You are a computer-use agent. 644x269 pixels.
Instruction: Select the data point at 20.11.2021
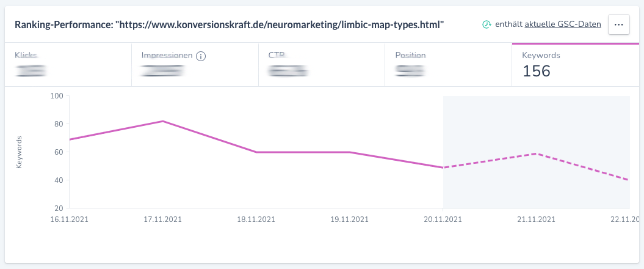tap(443, 168)
